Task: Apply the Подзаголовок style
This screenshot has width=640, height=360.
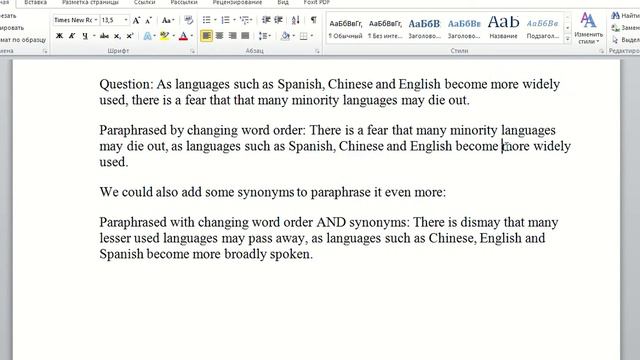Action: point(543,29)
